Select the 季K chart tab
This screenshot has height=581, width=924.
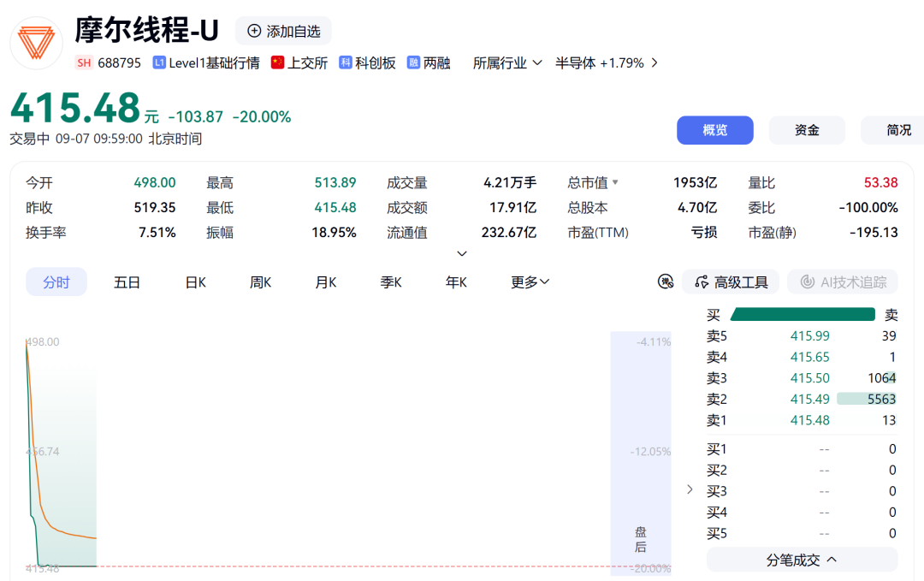click(x=391, y=282)
